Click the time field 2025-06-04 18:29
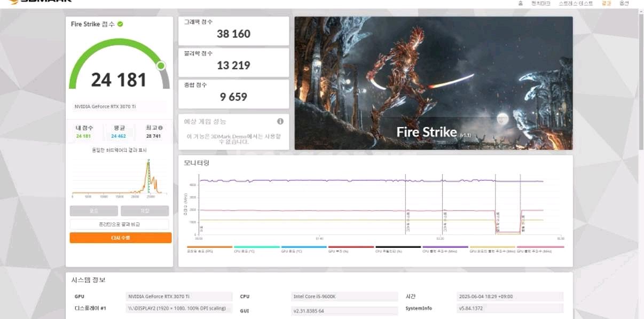 click(510, 297)
